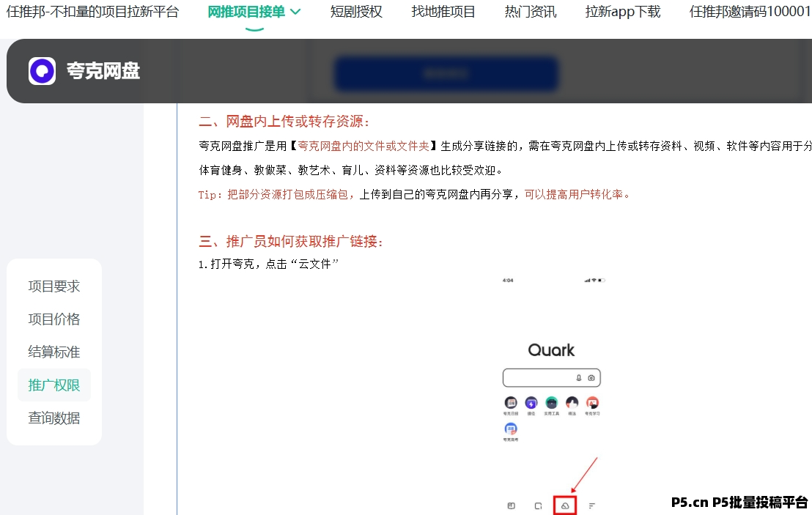Click the bookshelf icon in phone bottom bar

(512, 505)
